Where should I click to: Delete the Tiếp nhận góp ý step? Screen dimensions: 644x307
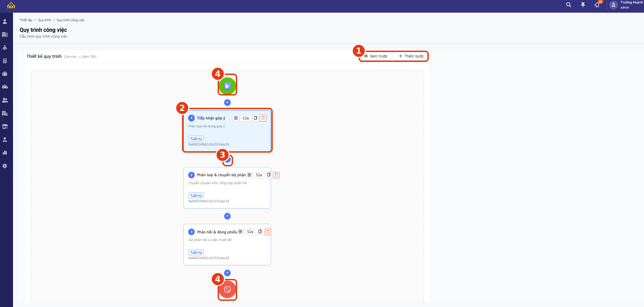point(263,118)
